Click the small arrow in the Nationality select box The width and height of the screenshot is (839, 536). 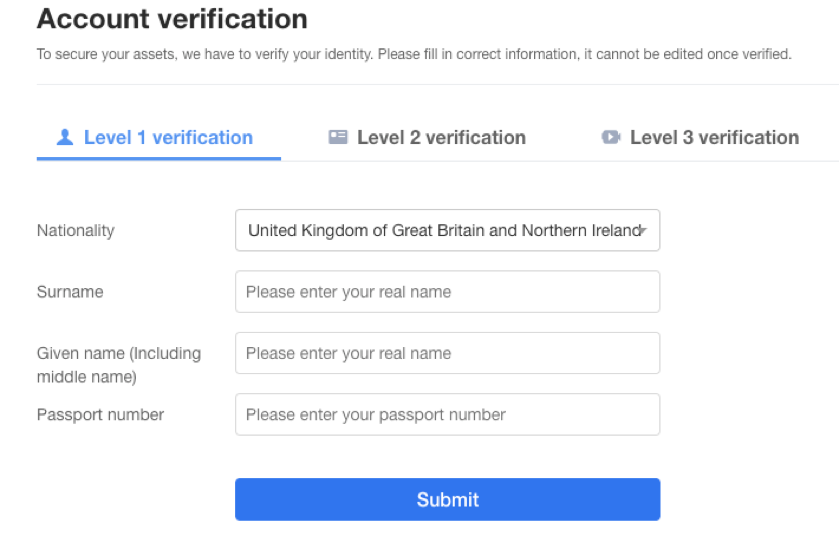[643, 231]
